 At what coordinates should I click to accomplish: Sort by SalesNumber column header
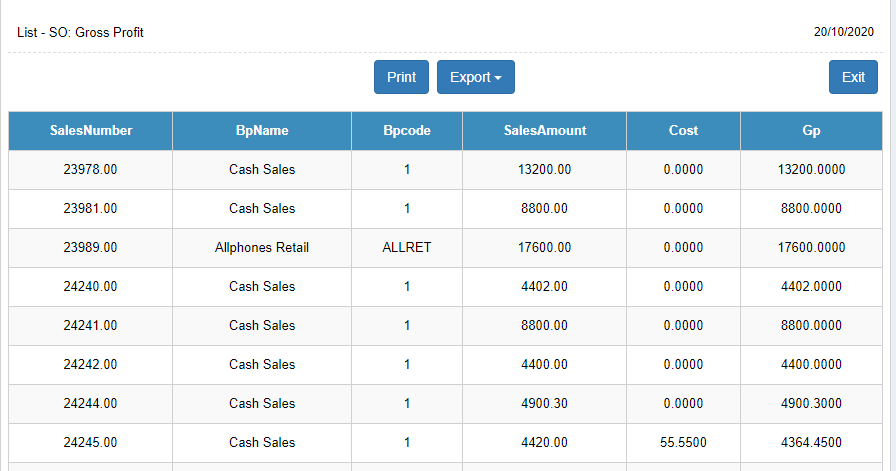(90, 131)
